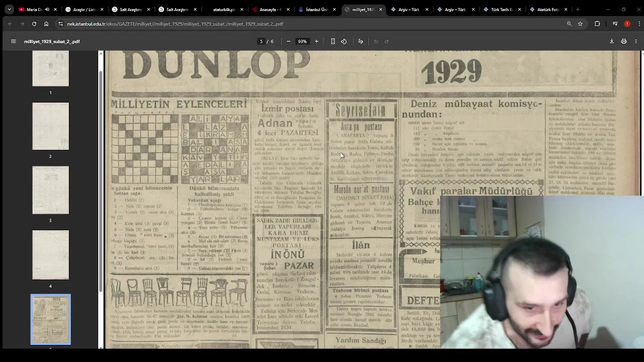Open the address bar zoom indicator
The width and height of the screenshot is (644, 362).
569,24
